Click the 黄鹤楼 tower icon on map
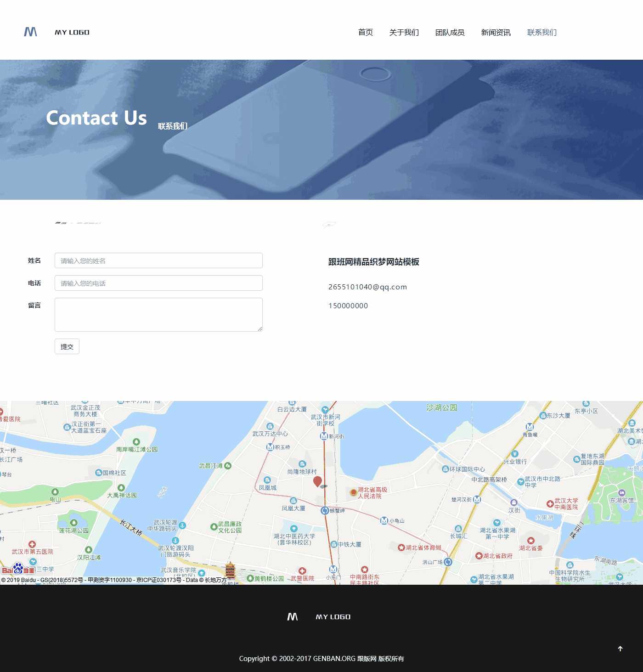643x672 pixels. click(230, 570)
